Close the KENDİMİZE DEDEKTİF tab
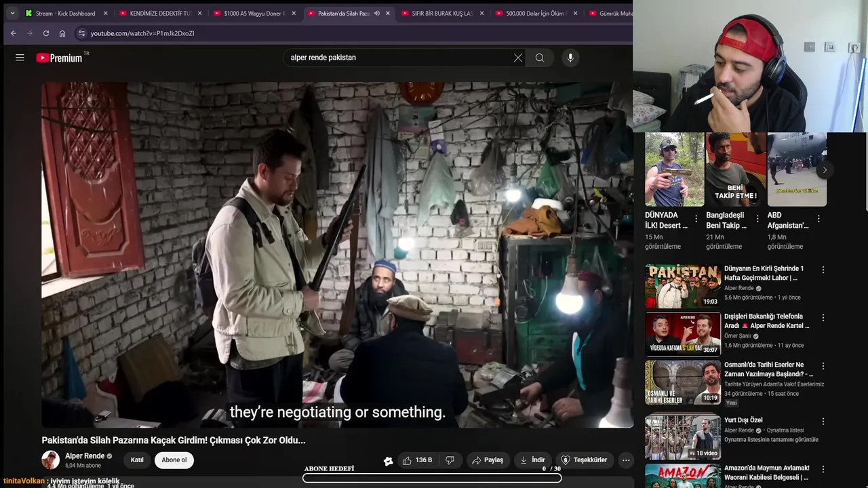Image resolution: width=868 pixels, height=488 pixels. tap(200, 14)
